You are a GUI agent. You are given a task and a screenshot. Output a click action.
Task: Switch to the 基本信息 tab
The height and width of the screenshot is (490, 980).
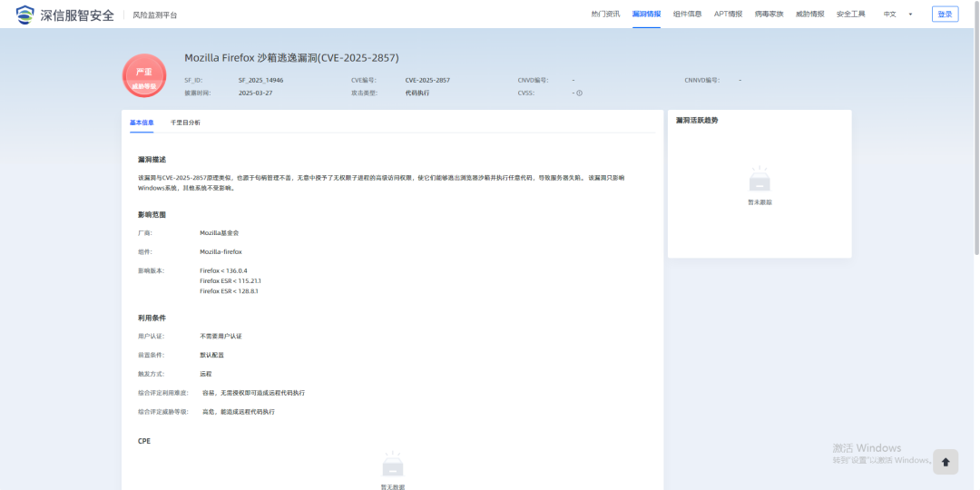tap(142, 122)
